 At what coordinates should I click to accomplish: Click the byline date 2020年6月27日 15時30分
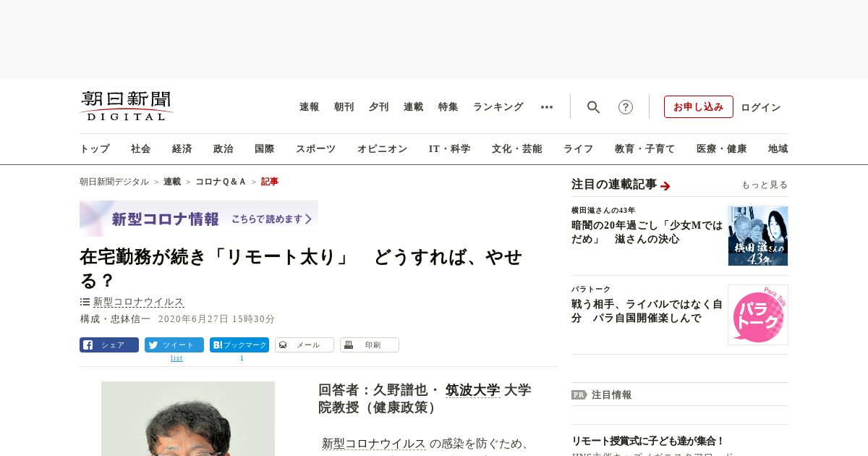pyautogui.click(x=216, y=319)
